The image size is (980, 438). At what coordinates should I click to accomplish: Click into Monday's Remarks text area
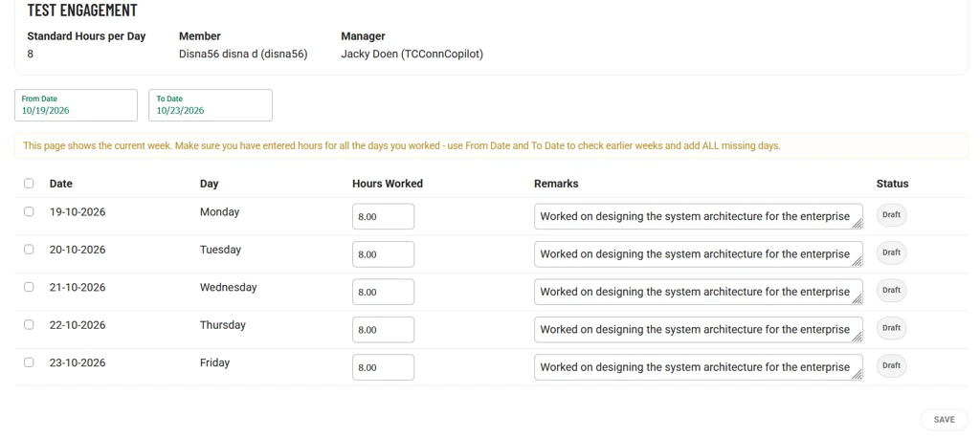pyautogui.click(x=698, y=217)
